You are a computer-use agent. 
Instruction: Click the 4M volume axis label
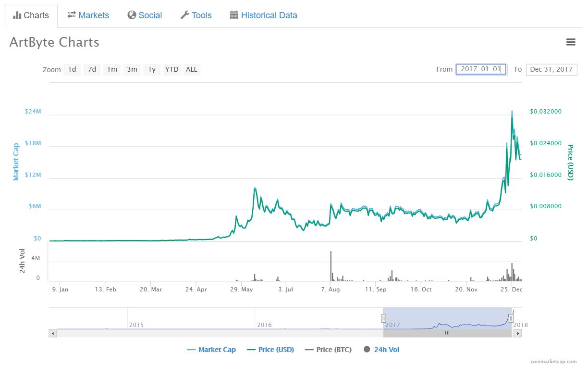(35, 259)
